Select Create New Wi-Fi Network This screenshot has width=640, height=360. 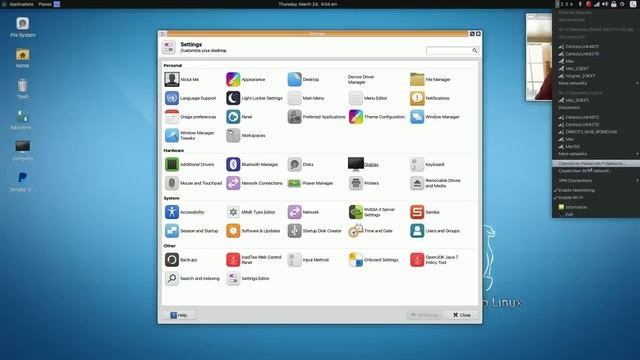click(x=596, y=171)
